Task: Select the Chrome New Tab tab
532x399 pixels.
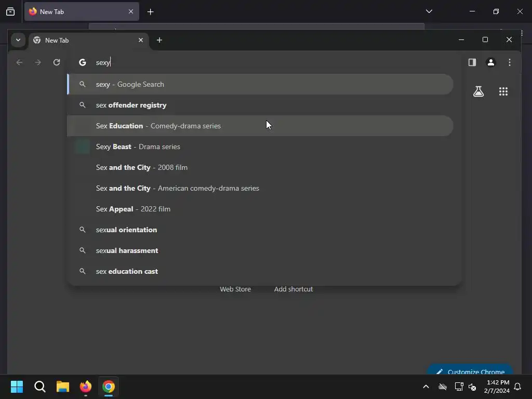Action: 89,41
